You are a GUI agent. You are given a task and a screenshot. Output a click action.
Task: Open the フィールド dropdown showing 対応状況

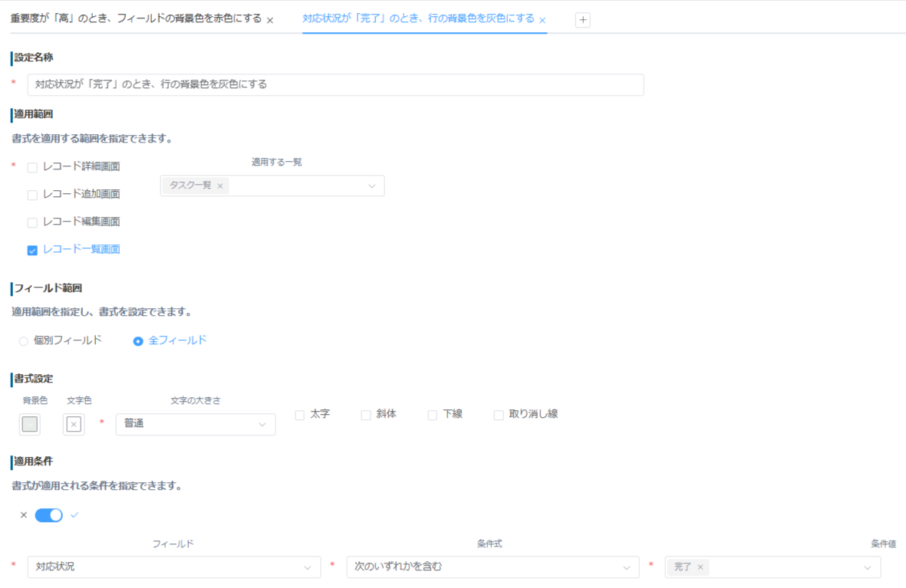pos(173,567)
